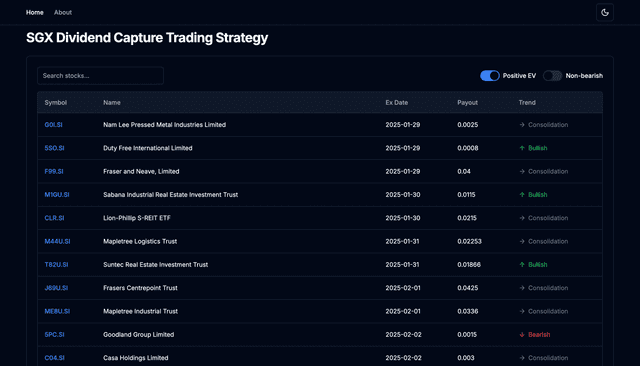Select the Lion-Phillip S-REIT ETF name

click(137, 218)
